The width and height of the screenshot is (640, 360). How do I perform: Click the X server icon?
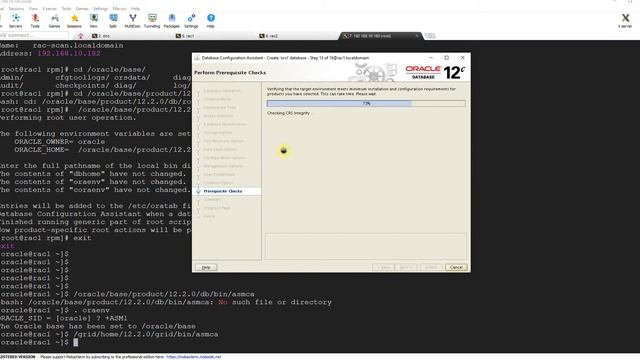click(625, 20)
